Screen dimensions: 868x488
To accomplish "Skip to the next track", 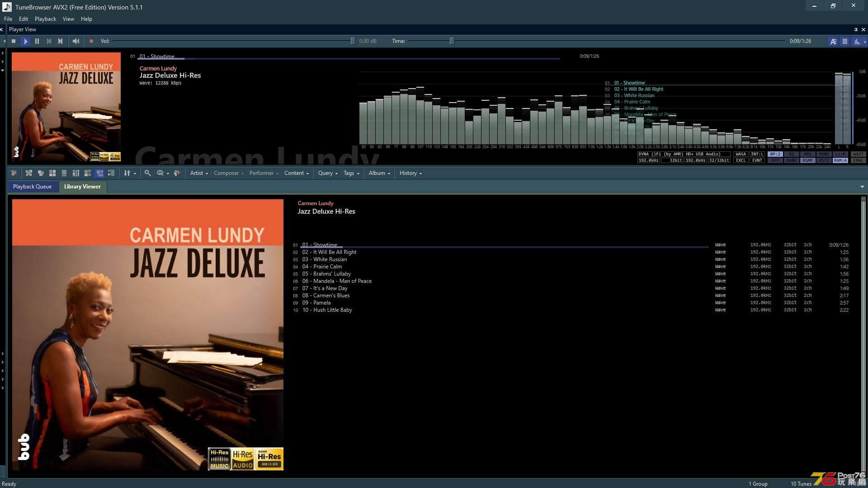I will [x=61, y=41].
